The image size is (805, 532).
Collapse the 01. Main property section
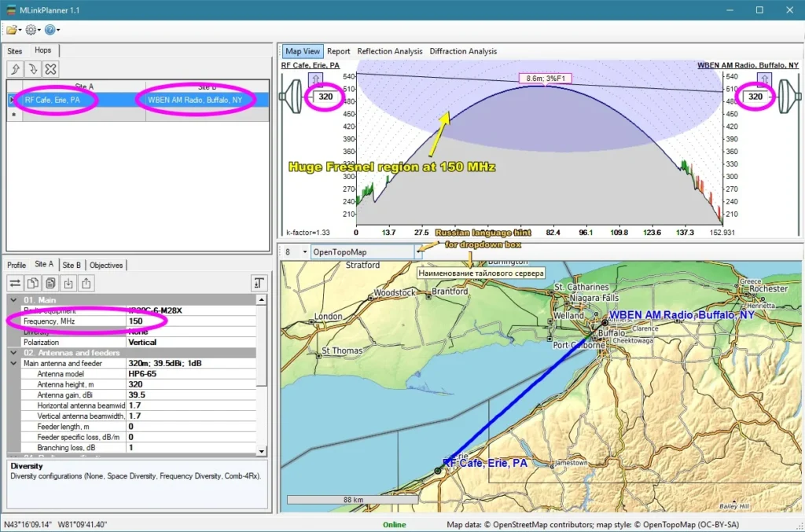pos(13,300)
